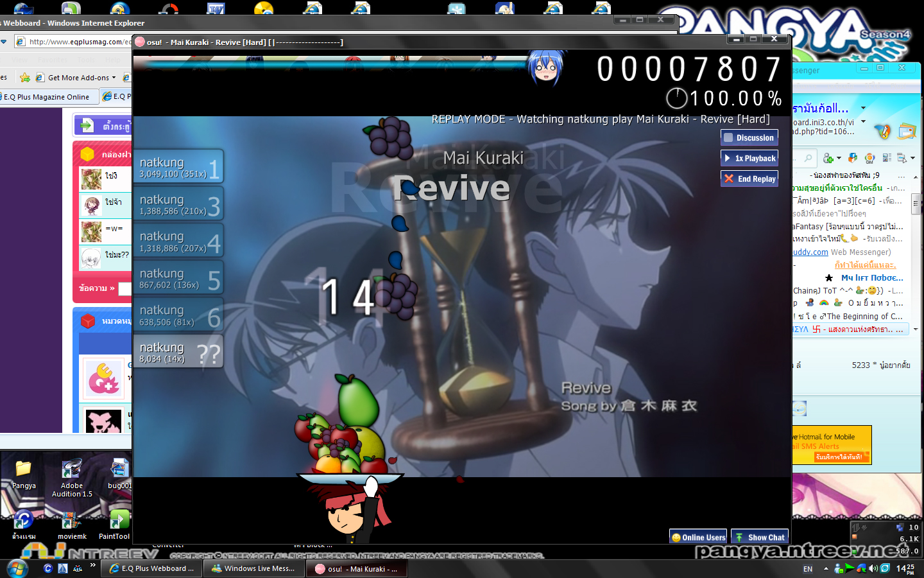Select natkung's current score entry of 8,034
Viewport: 924px width, 578px height.
[x=178, y=351]
